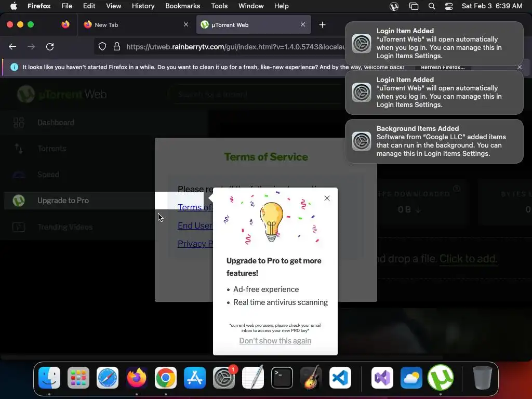Click the date and time clock
Screen dimensions: 532x399
click(x=492, y=6)
